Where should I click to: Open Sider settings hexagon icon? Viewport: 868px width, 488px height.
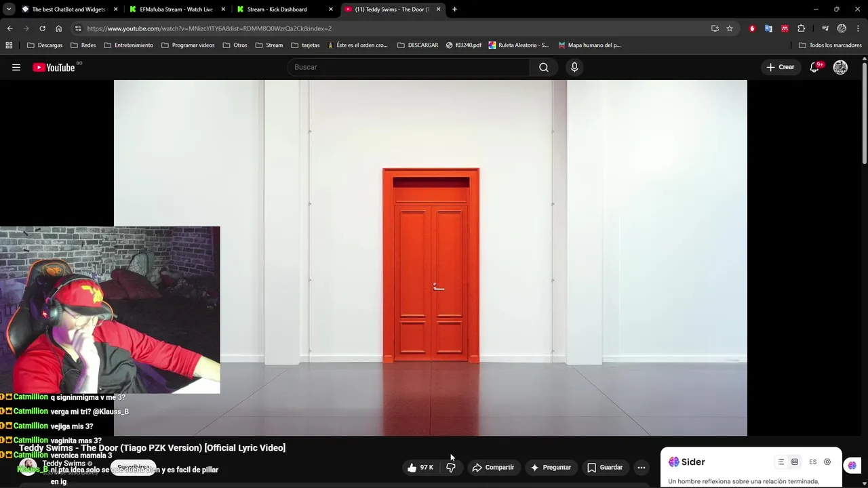point(827,462)
